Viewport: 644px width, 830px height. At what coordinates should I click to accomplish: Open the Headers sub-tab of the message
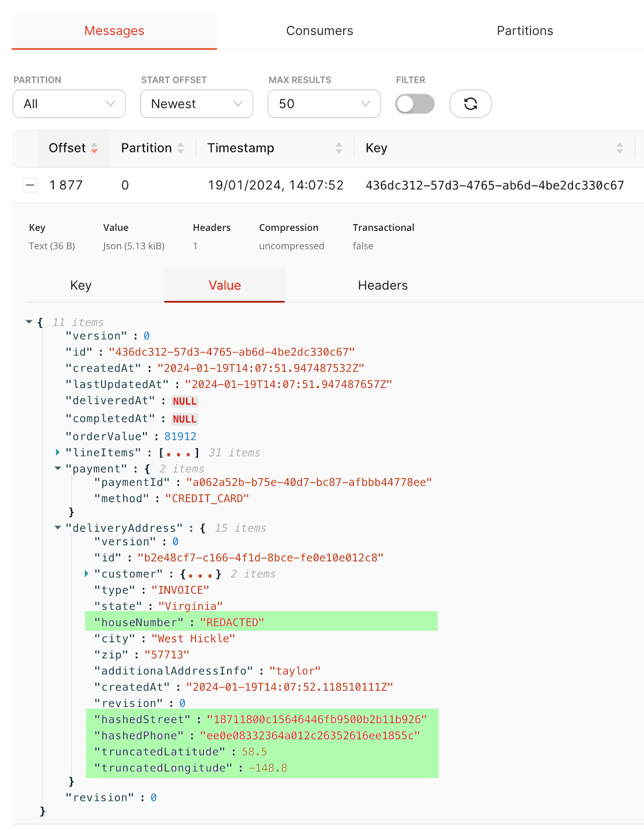[x=383, y=285]
